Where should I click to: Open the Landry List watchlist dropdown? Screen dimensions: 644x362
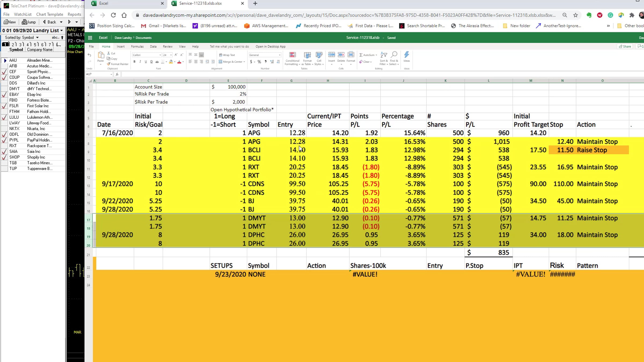(x=61, y=31)
